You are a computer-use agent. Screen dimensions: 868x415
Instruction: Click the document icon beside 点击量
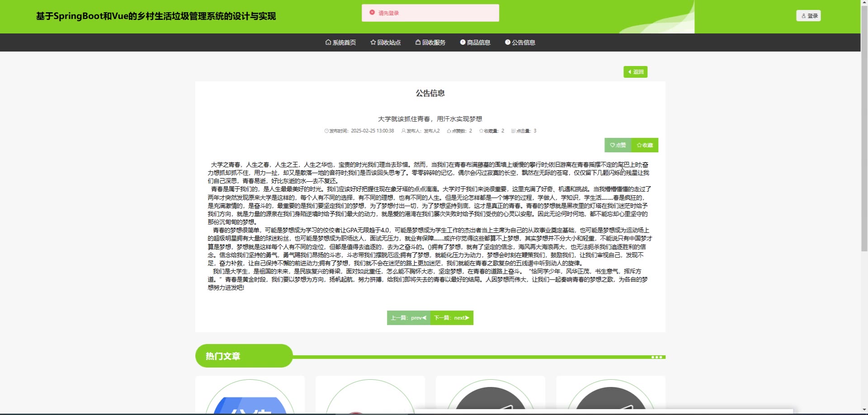(x=513, y=131)
